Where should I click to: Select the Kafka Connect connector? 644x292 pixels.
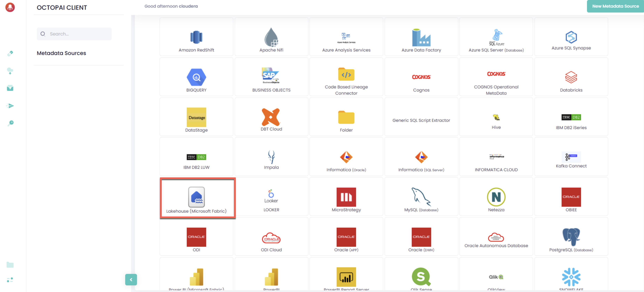(x=571, y=157)
